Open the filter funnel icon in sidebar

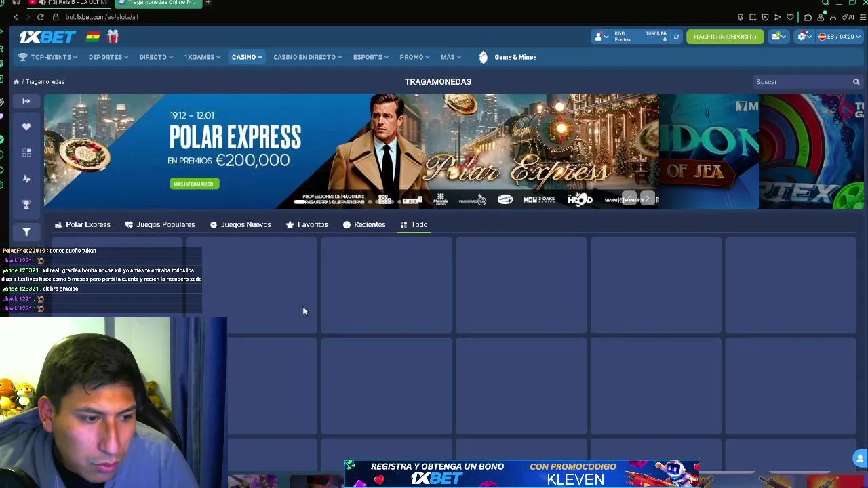click(26, 232)
